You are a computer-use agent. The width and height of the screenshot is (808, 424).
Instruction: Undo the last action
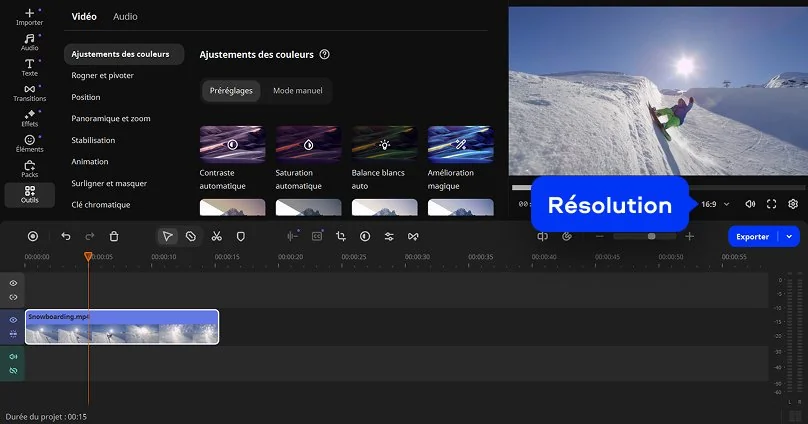[x=66, y=236]
